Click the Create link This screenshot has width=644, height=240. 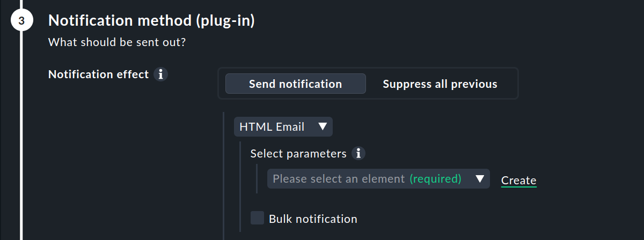(x=518, y=181)
